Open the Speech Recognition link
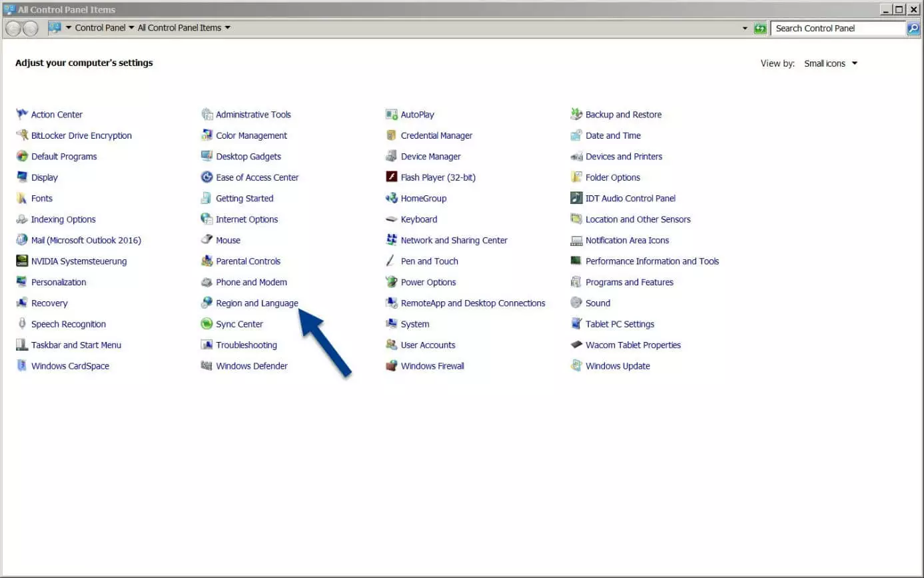The image size is (924, 578). (69, 324)
